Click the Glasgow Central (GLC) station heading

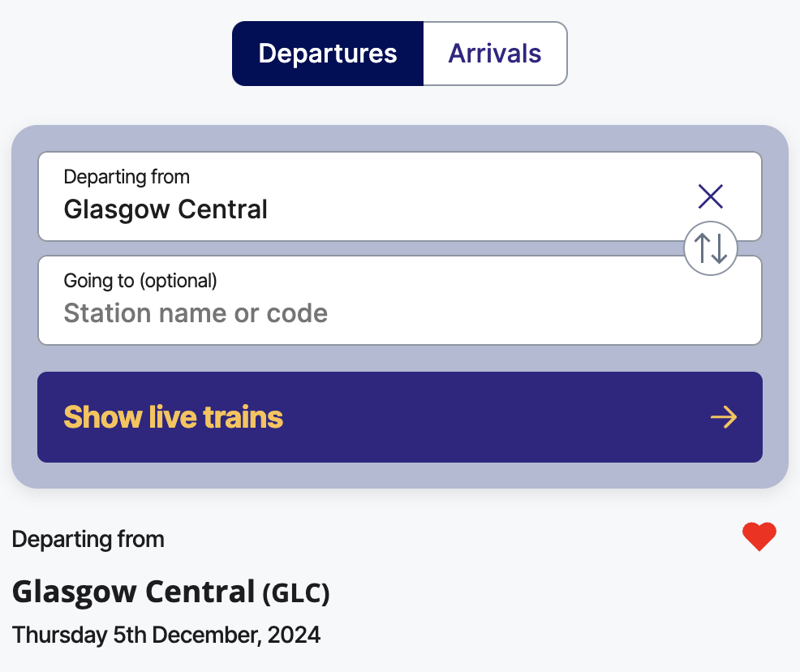(171, 592)
